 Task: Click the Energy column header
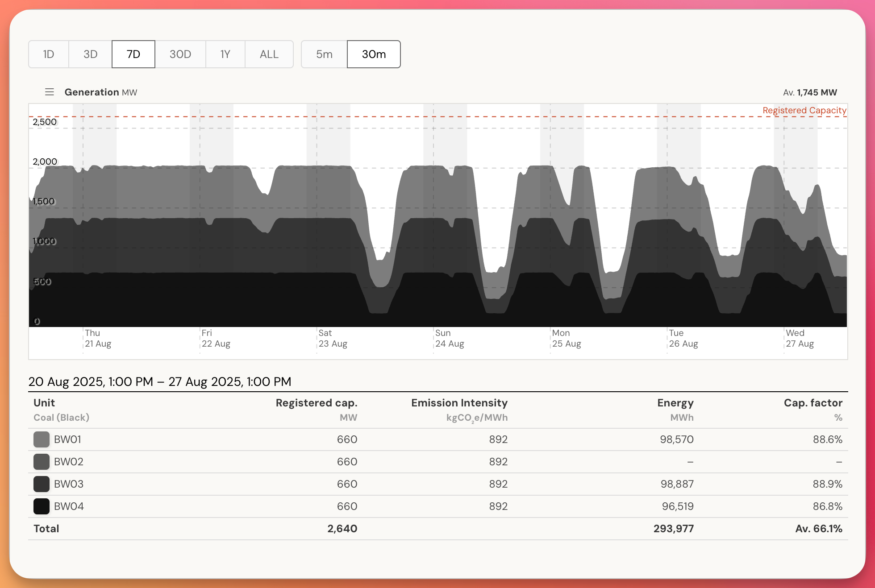pos(675,403)
